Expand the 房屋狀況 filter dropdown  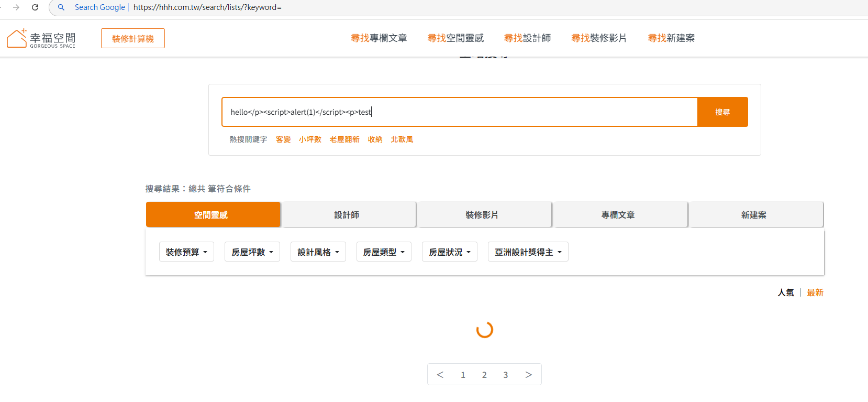pos(450,252)
